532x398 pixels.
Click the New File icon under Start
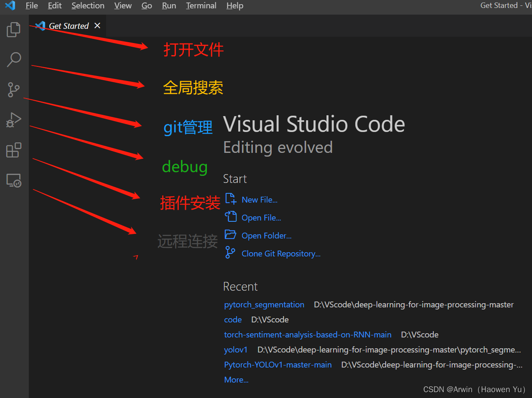(231, 198)
